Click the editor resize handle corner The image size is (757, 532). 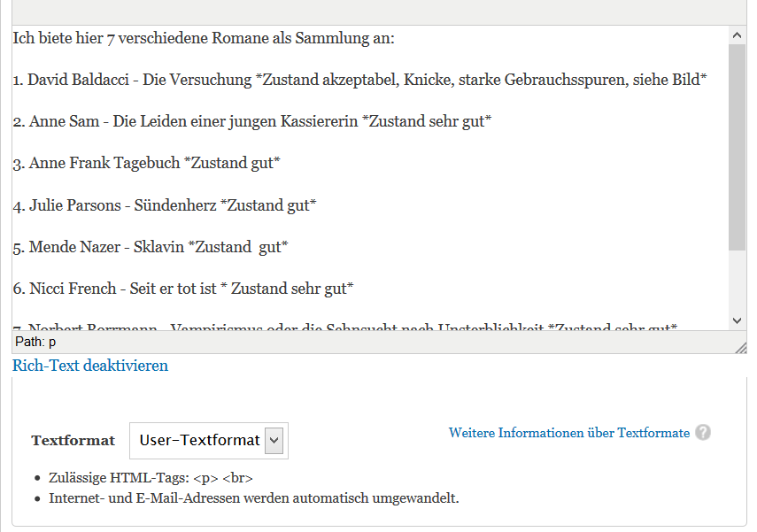click(x=740, y=347)
